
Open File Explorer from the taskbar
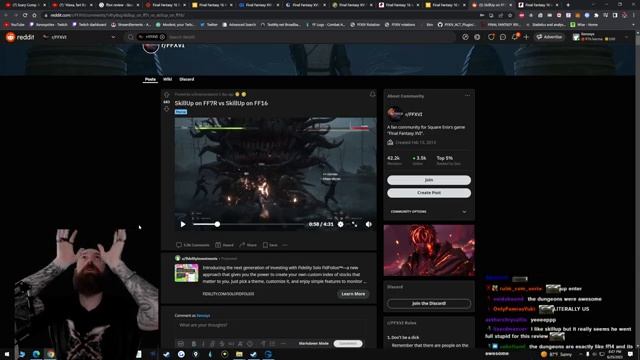pos(239,354)
